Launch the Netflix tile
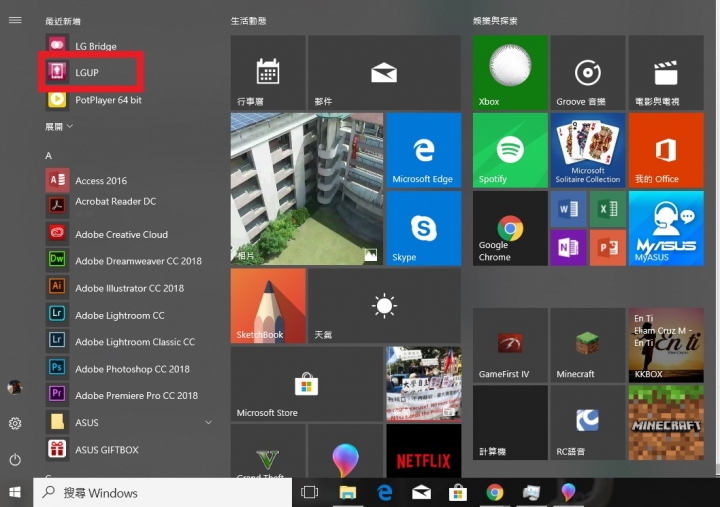Screen dimensions: 720x507 (x=423, y=451)
